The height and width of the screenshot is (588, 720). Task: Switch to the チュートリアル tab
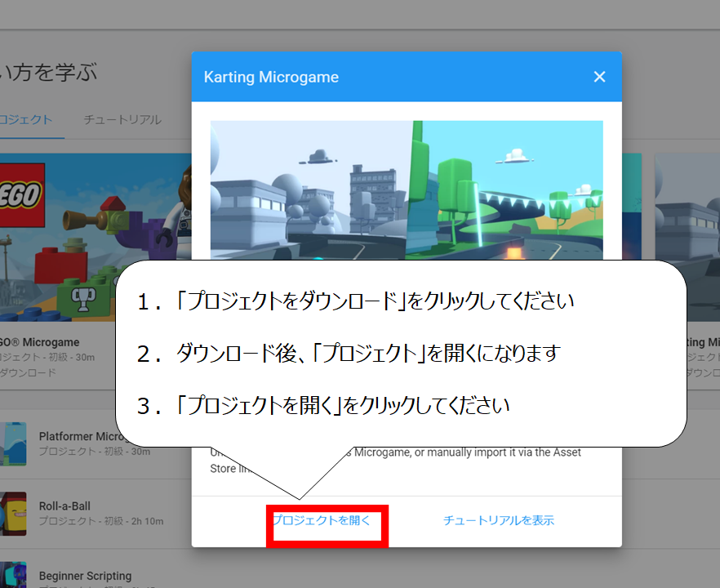pos(122,120)
